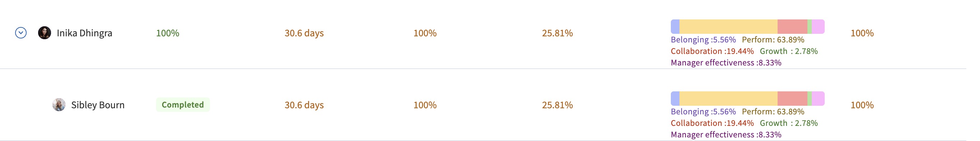Click Sibley's 25.81% value
Image resolution: width=980 pixels, height=141 pixels.
557,105
